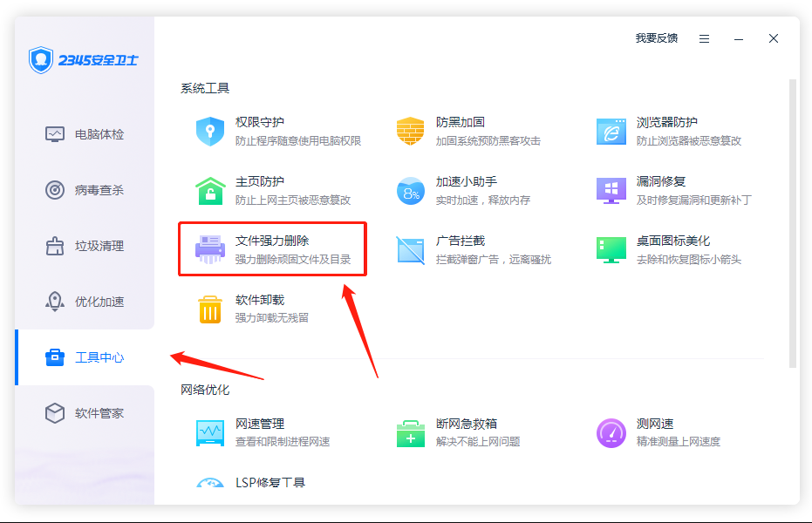Open the 广告拦截 ad block icon
Screen dimensions: 812x523
[410, 249]
